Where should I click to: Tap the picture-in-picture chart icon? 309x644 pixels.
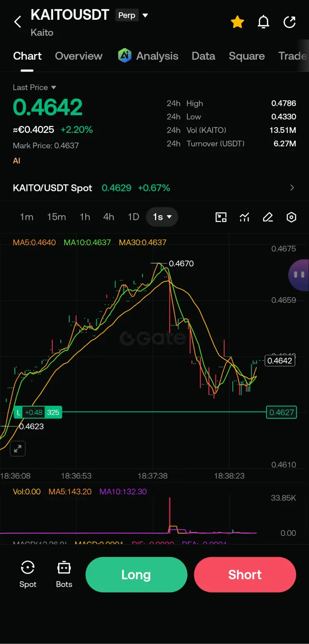click(x=221, y=217)
